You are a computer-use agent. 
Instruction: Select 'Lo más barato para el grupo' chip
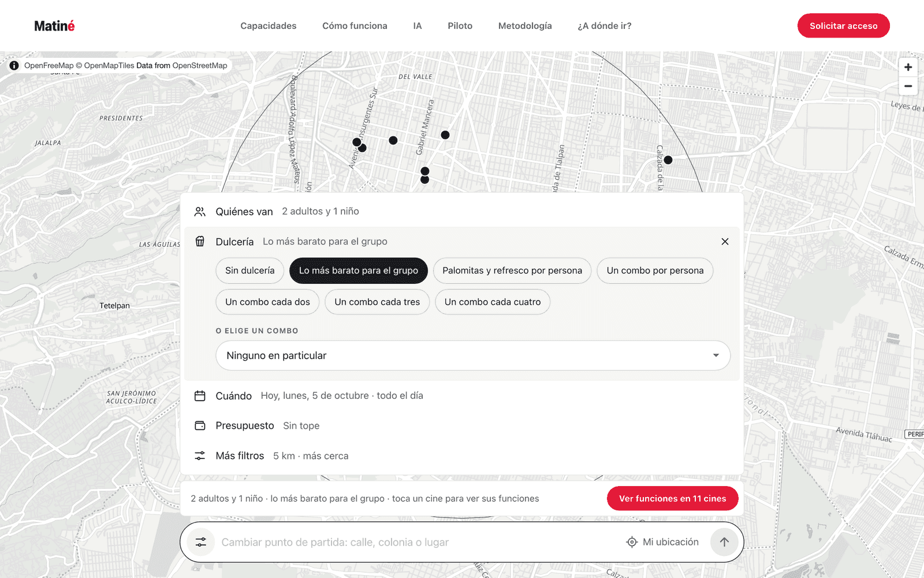click(x=358, y=271)
